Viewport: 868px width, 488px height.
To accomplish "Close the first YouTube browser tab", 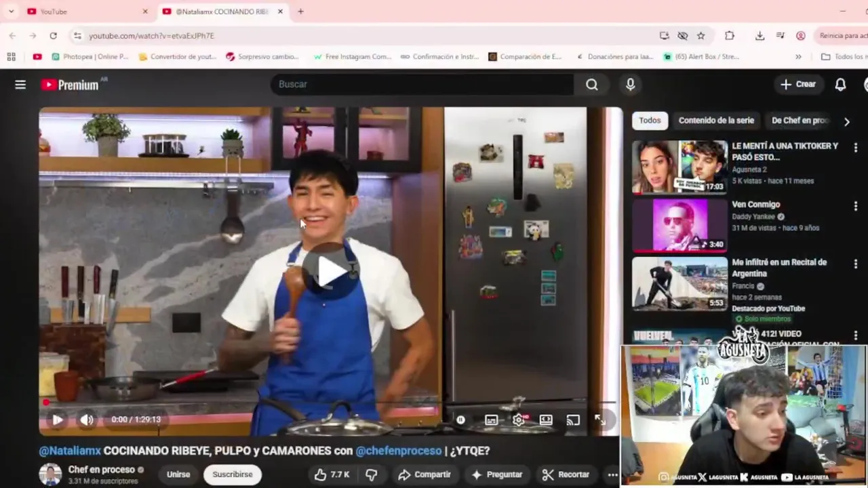I will coord(145,12).
